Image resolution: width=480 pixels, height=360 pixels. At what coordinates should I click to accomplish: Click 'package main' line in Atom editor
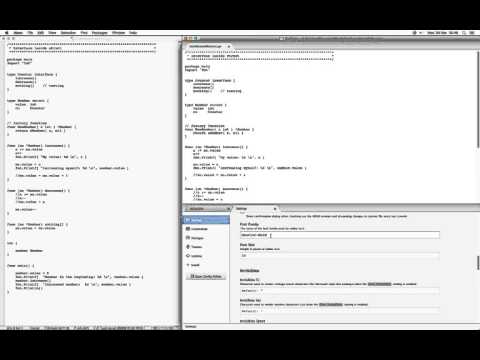pyautogui.click(x=197, y=66)
